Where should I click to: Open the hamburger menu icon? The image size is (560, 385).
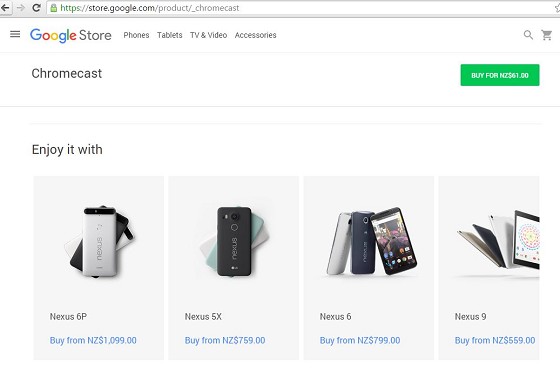(x=15, y=34)
